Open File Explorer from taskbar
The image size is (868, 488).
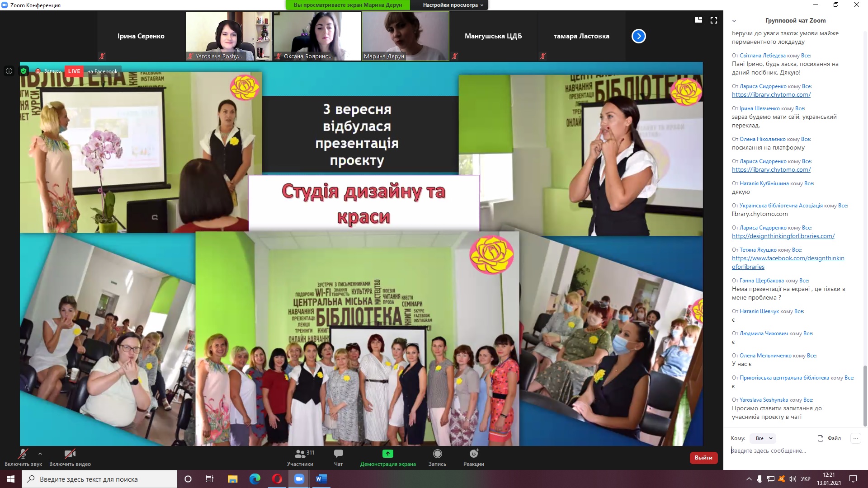232,479
